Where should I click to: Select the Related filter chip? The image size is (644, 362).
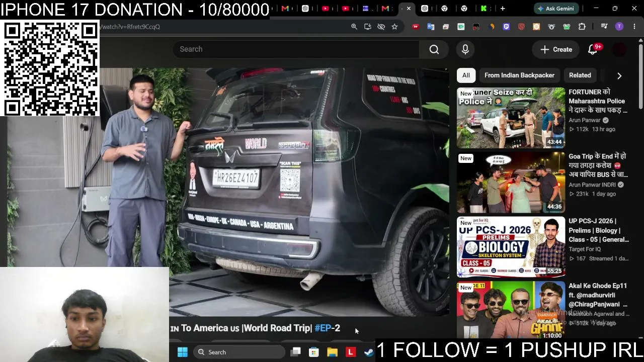[x=580, y=75]
